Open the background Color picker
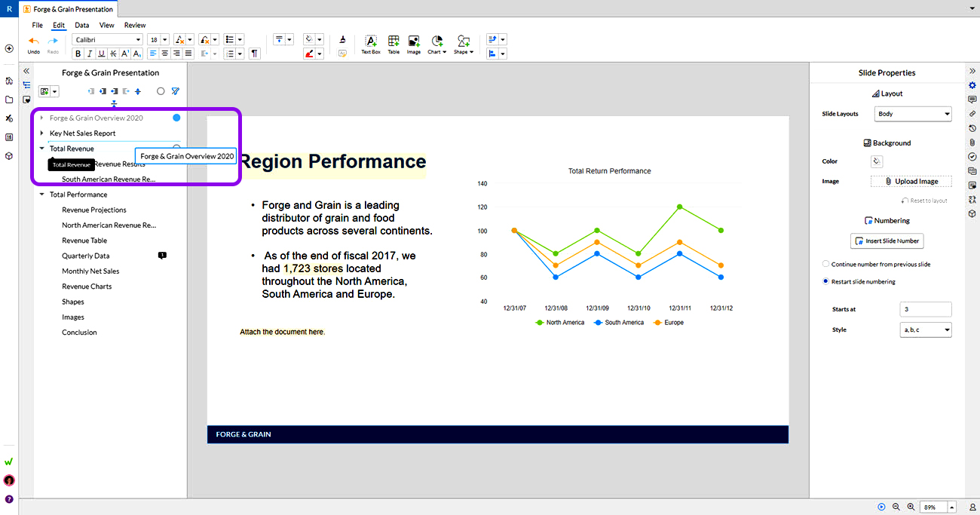Image resolution: width=980 pixels, height=515 pixels. [877, 161]
